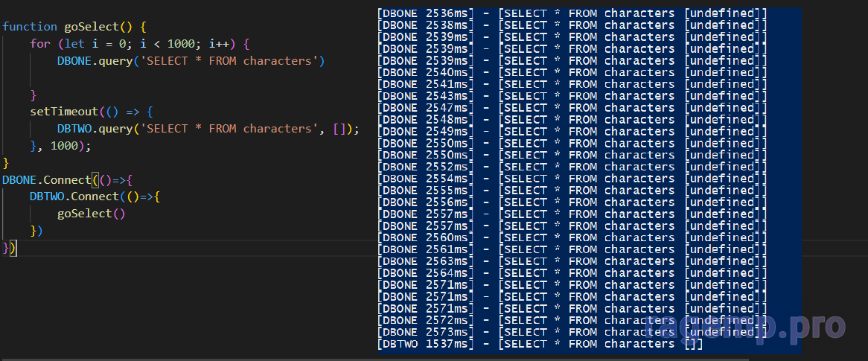Click the DBTWO.query line in setTimeout

208,129
